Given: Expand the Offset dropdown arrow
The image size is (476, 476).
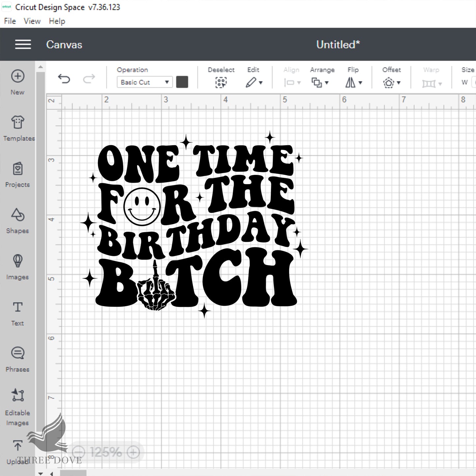Looking at the screenshot, I should (x=399, y=83).
